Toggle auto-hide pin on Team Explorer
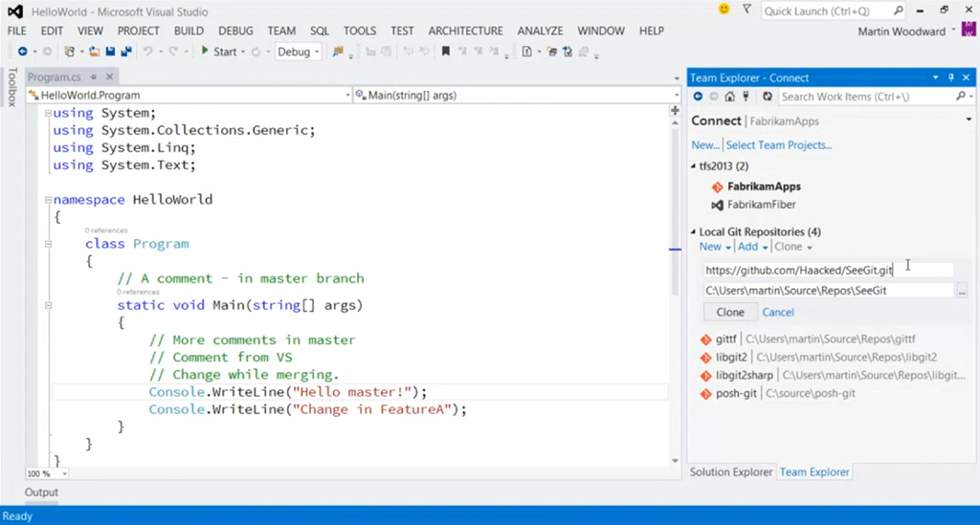This screenshot has width=980, height=525. 951,77
